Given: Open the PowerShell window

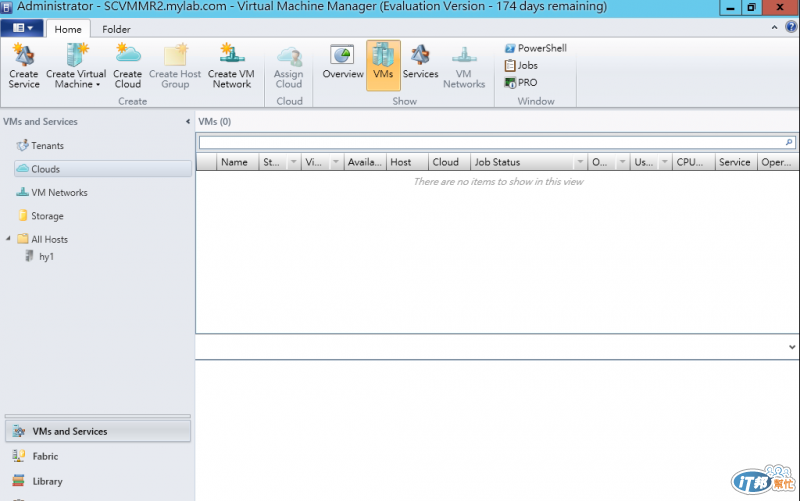Looking at the screenshot, I should (536, 48).
